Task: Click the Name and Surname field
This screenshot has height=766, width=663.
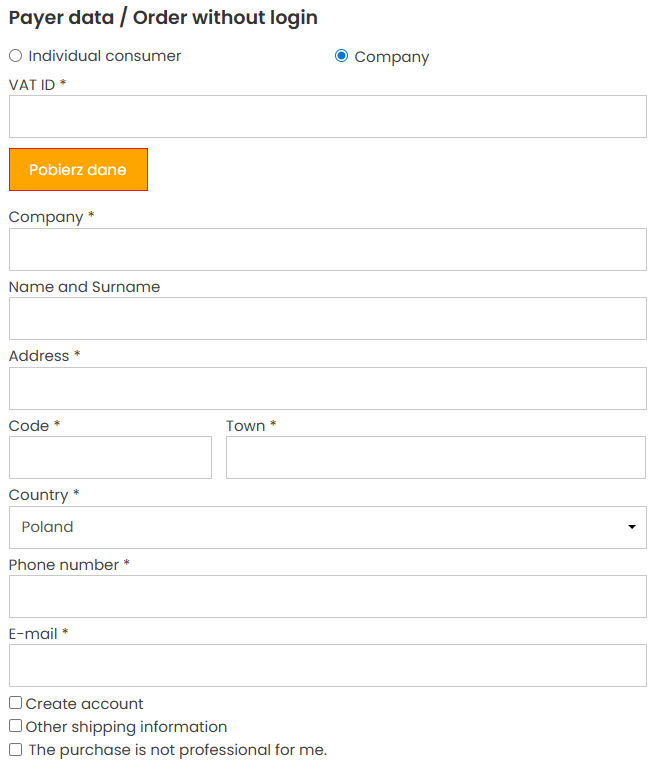Action: [328, 319]
